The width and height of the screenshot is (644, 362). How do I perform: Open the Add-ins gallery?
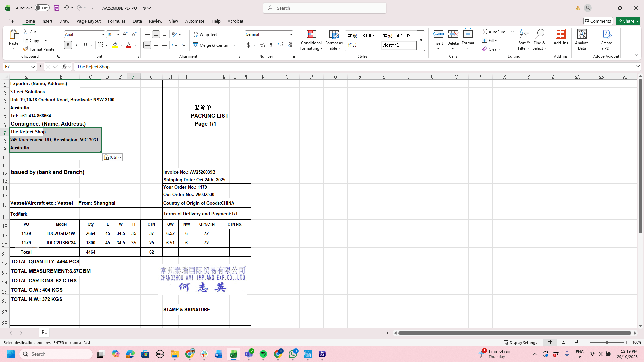point(561,37)
